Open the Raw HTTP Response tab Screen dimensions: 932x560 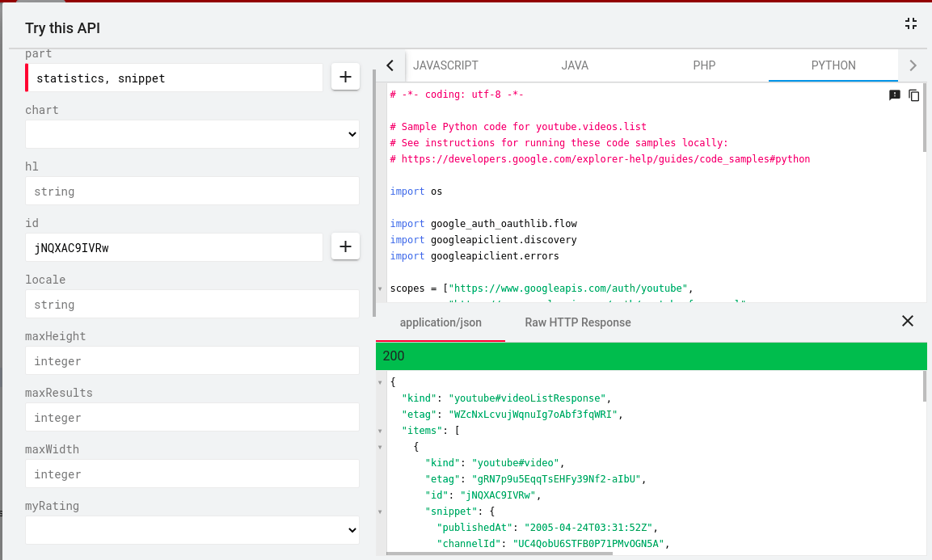pyautogui.click(x=578, y=322)
